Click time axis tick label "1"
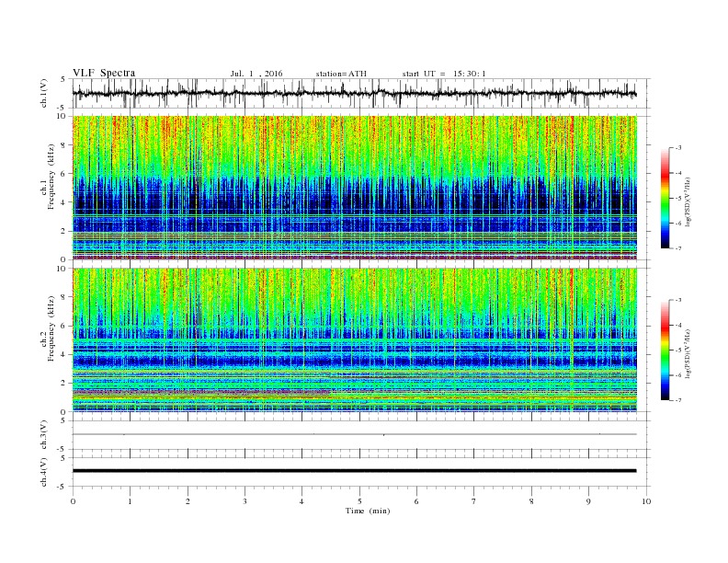The height and width of the screenshot is (563, 728). click(x=130, y=501)
